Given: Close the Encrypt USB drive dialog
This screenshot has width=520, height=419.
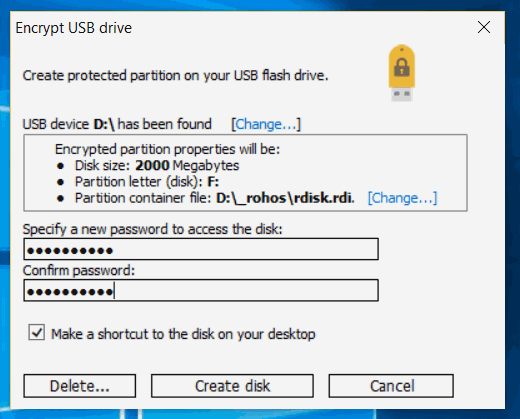Looking at the screenshot, I should pyautogui.click(x=484, y=27).
